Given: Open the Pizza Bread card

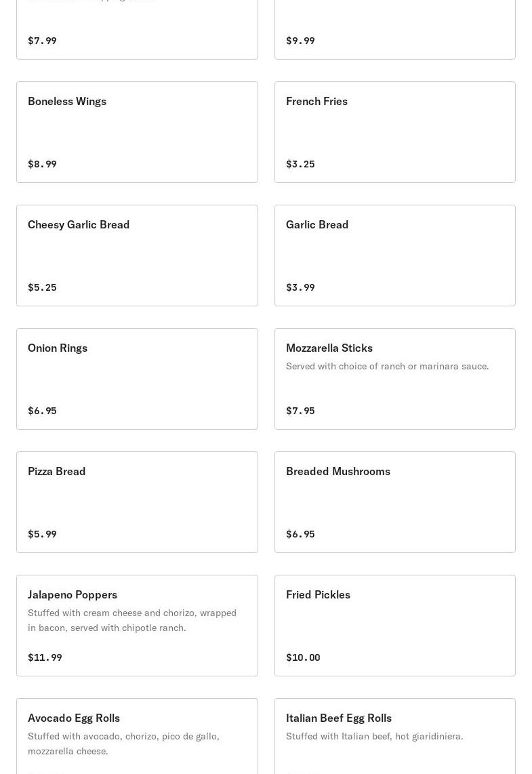Looking at the screenshot, I should pos(137,502).
